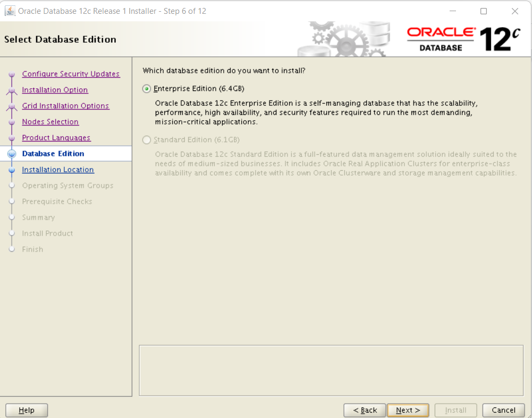Click the Grid Installation Options step bullet
This screenshot has height=418, width=532.
point(12,106)
